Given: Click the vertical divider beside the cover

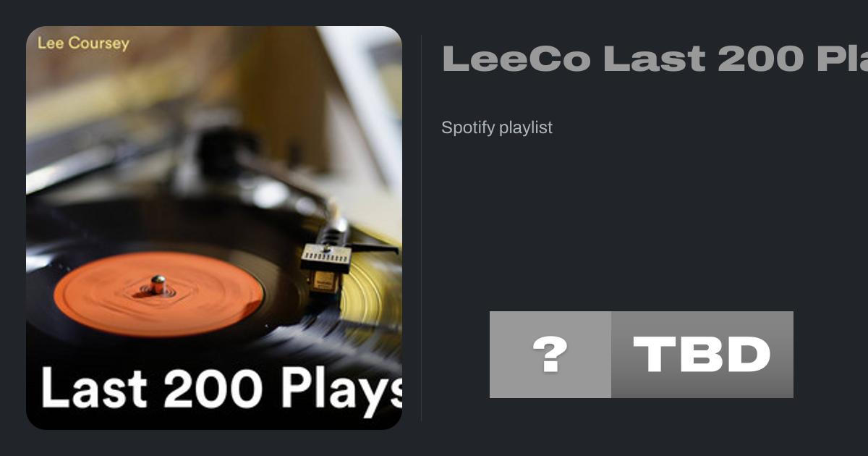Looking at the screenshot, I should point(422,228).
